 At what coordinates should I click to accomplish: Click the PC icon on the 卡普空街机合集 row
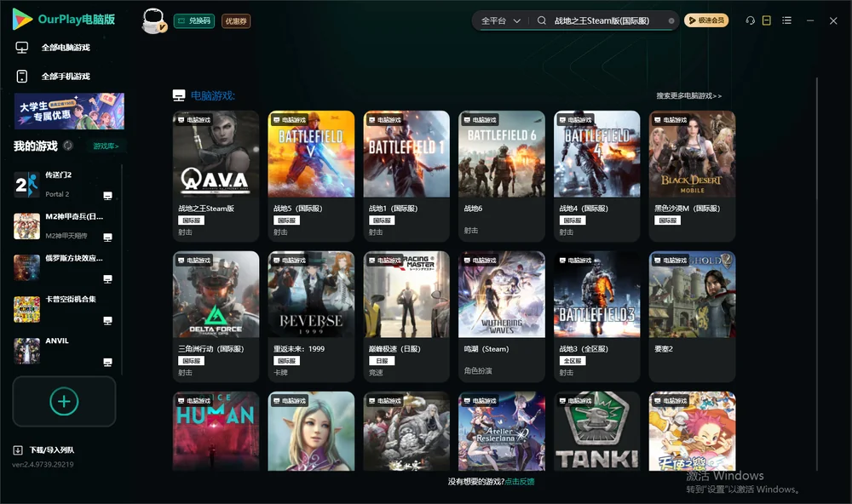coord(107,320)
